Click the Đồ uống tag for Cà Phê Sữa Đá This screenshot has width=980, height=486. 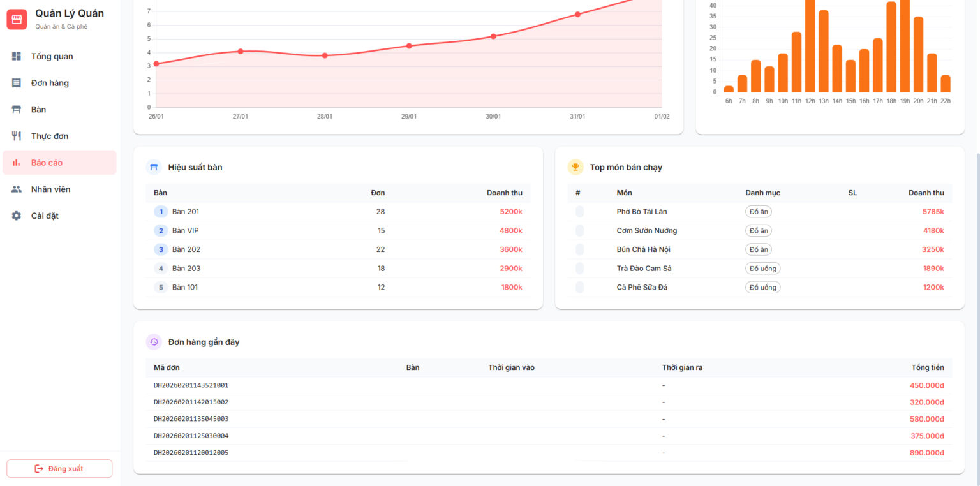coord(762,287)
